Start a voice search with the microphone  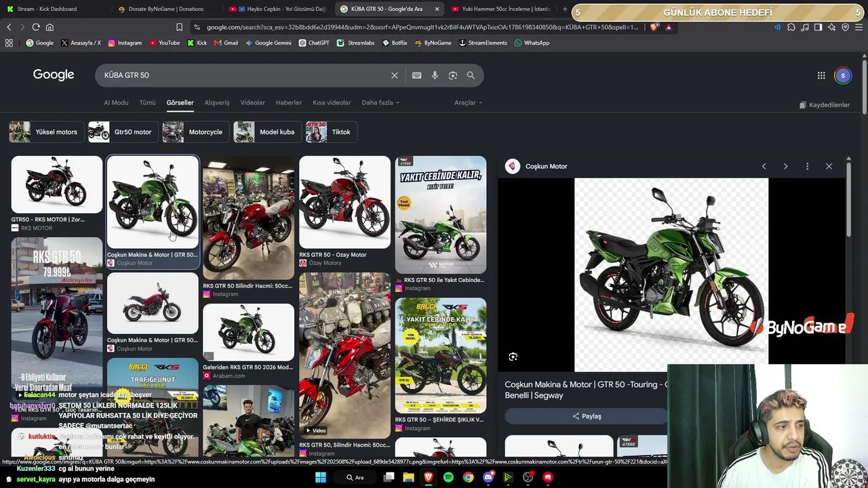[435, 75]
